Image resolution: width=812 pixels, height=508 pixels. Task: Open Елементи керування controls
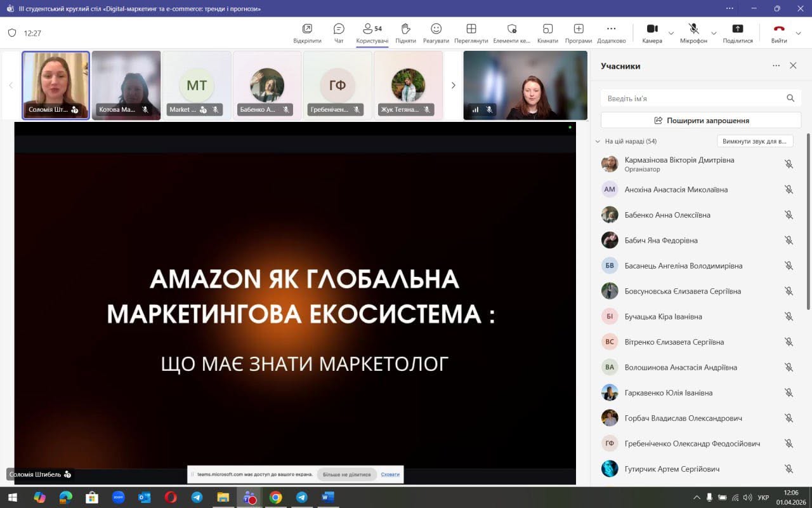click(x=512, y=33)
